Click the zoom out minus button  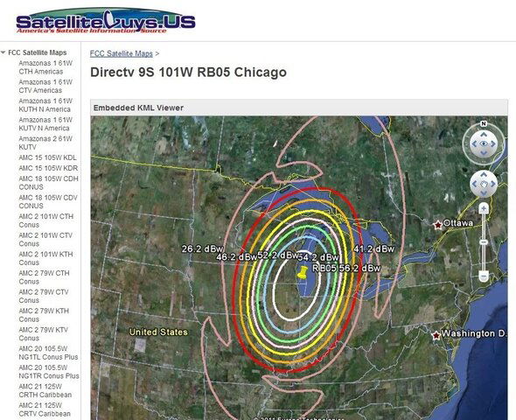tap(484, 276)
